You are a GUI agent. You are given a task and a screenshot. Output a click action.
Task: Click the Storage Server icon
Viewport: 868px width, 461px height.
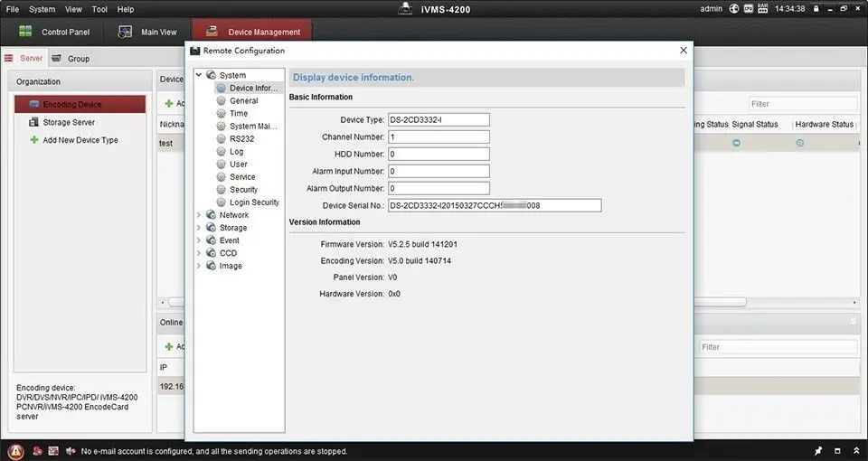point(33,122)
